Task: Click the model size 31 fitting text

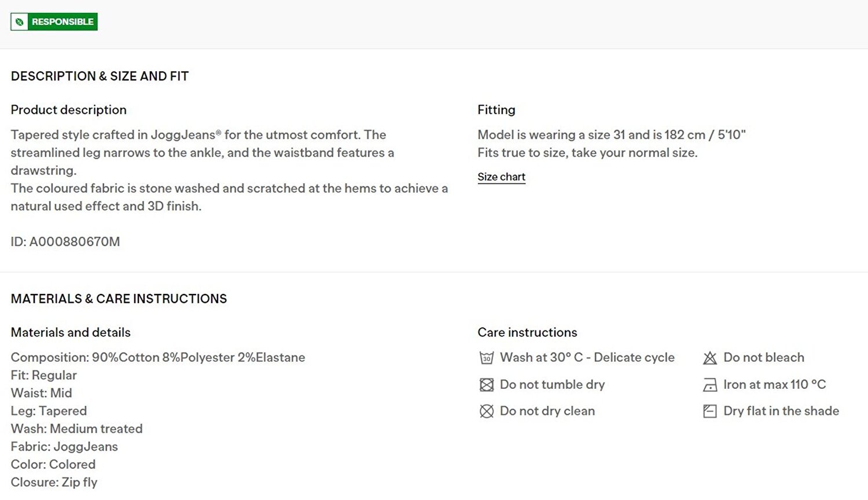Action: 612,135
